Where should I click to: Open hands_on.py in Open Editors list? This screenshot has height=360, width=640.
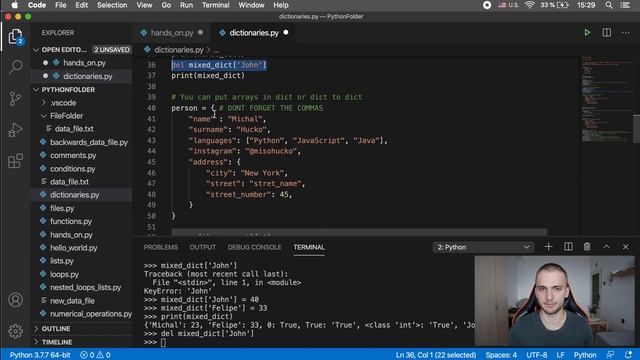pos(84,63)
